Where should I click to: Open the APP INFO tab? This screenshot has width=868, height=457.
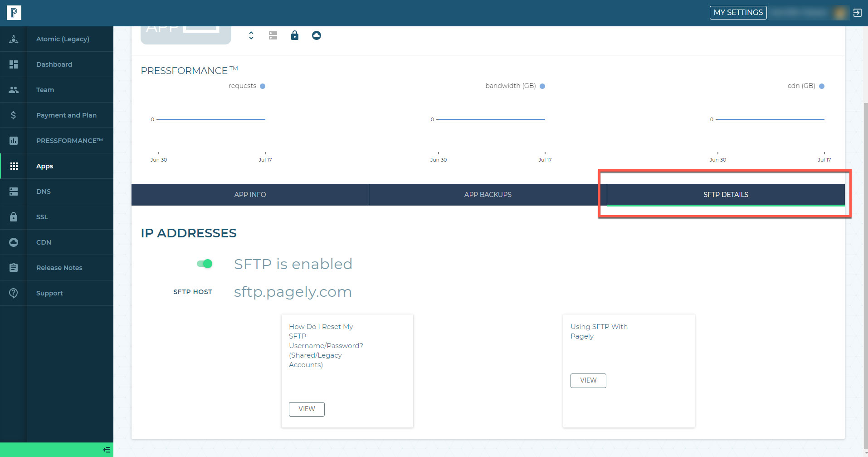pos(249,194)
